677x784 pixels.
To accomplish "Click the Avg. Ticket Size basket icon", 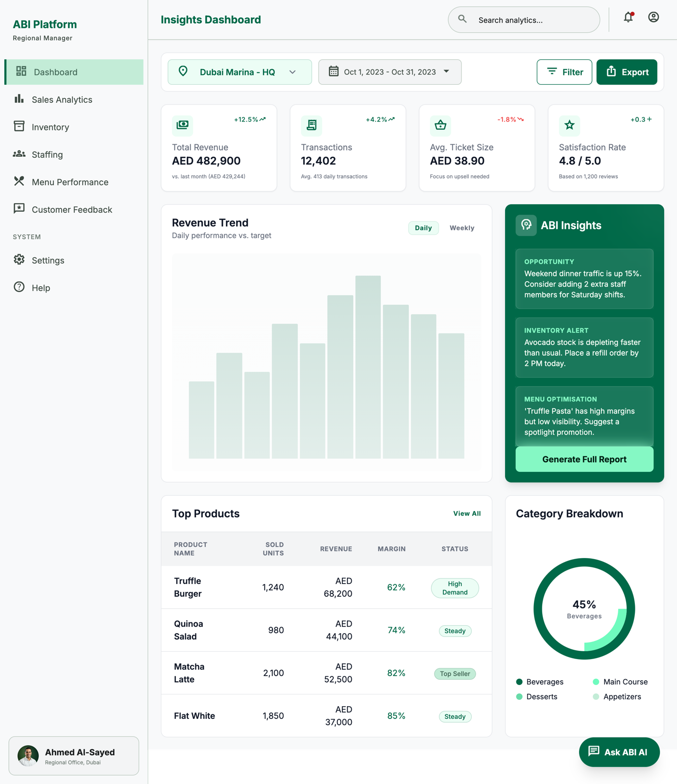I will [x=440, y=125].
